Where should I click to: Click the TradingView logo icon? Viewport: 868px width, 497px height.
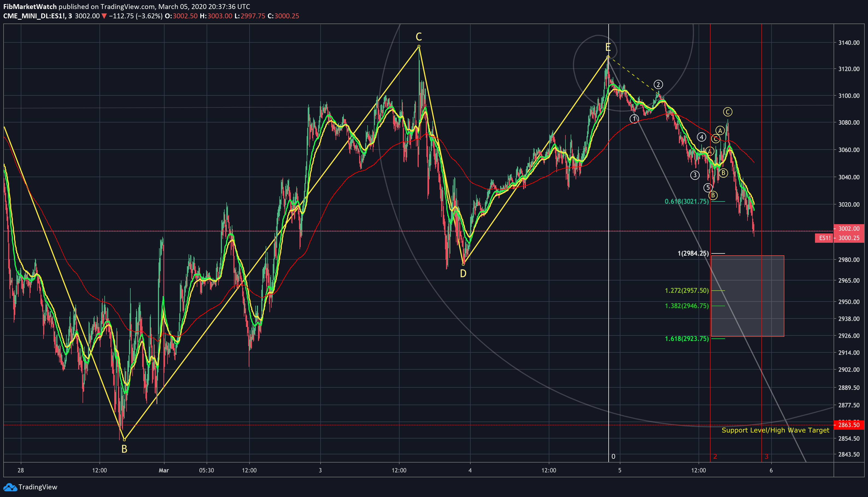10,487
